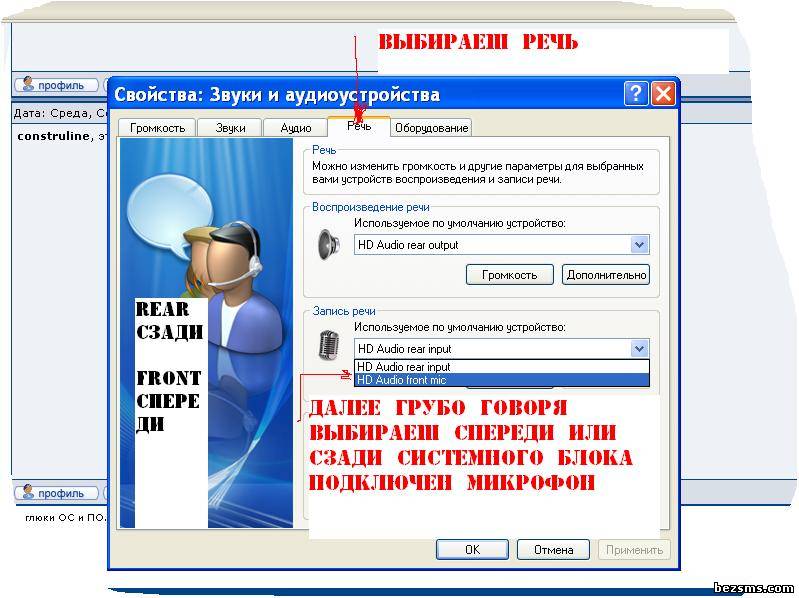The image size is (799, 598).
Task: Click the top профиль button
Action: pyautogui.click(x=56, y=85)
